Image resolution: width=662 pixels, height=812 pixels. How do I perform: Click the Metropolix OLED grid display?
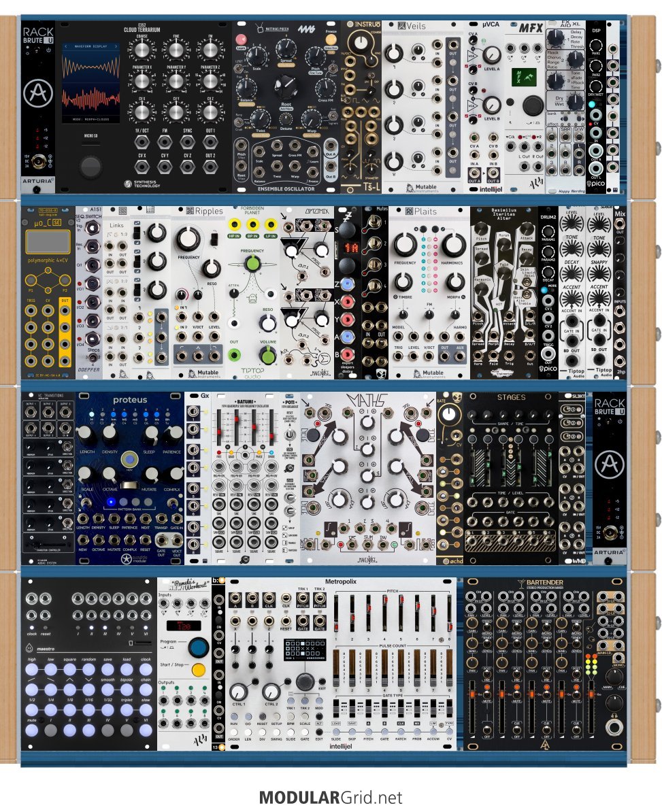(x=305, y=649)
